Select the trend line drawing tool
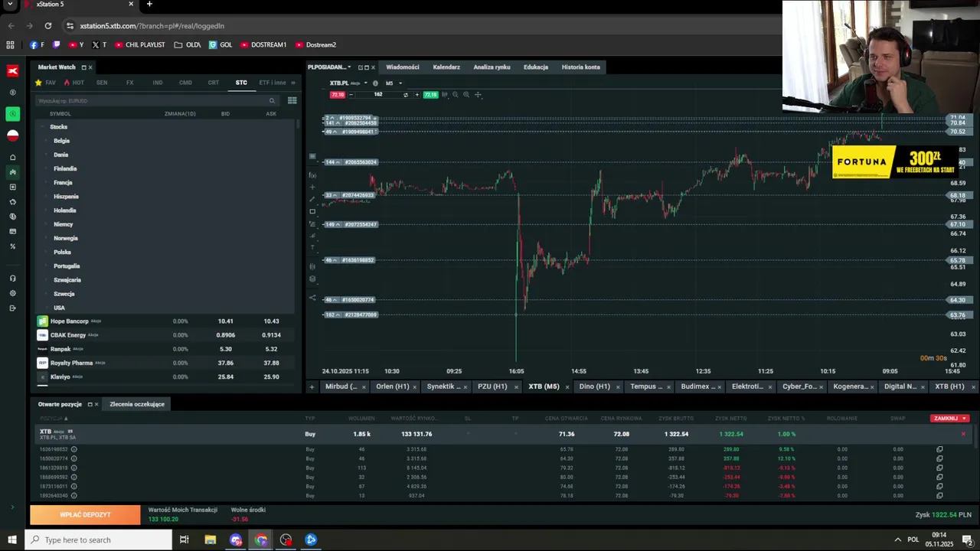Viewport: 980px width, 551px height. (312, 199)
